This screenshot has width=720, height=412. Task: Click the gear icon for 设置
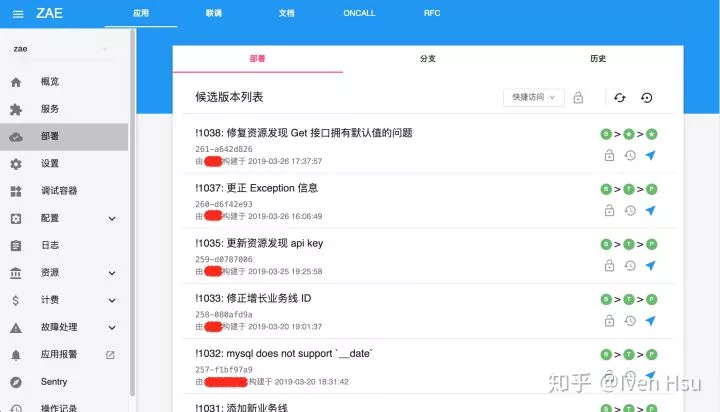(x=16, y=164)
